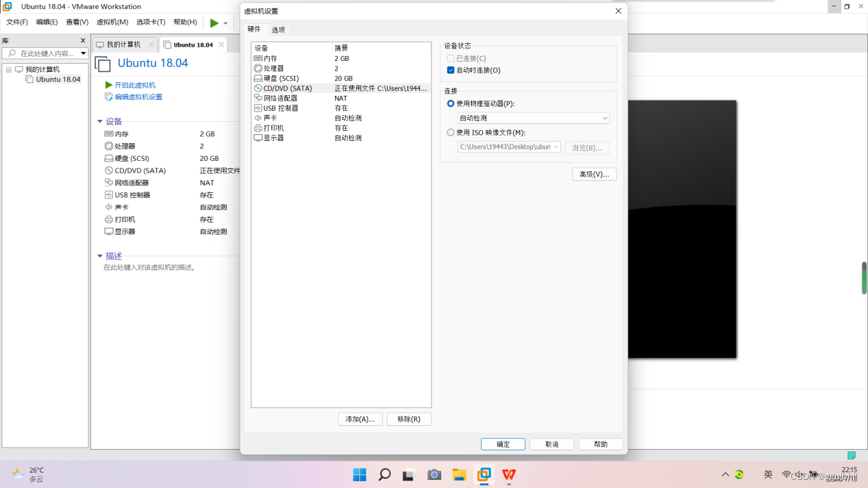Click VMware Workstation icon on taskbar

(x=484, y=474)
